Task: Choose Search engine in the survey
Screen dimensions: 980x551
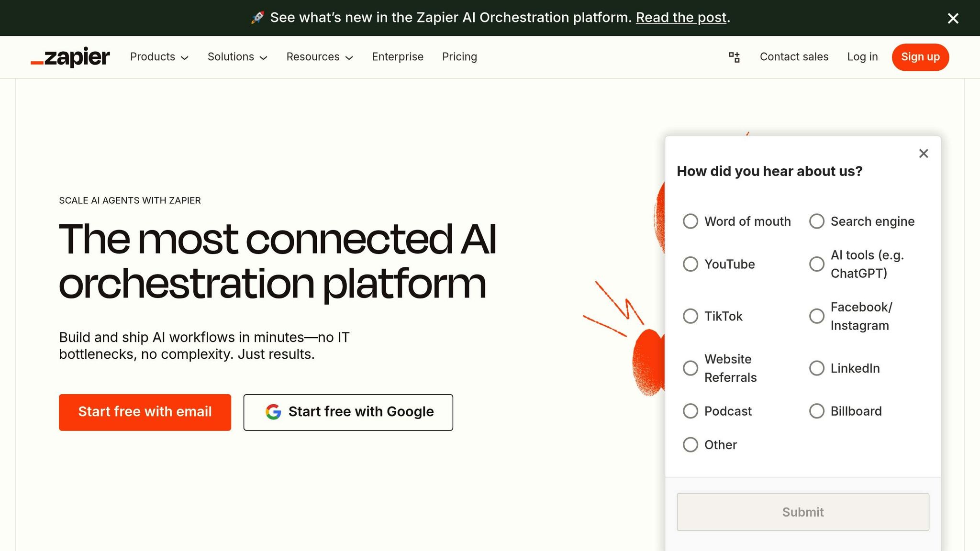Action: (x=816, y=221)
